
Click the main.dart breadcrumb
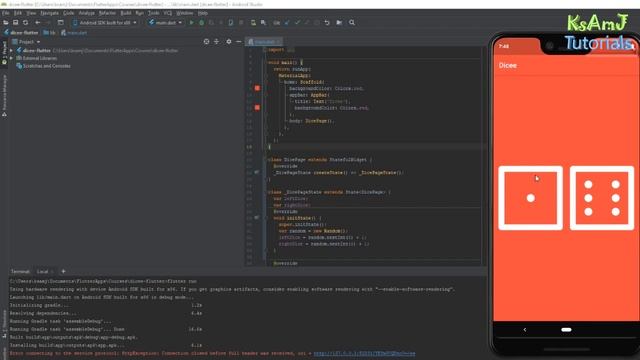coord(74,33)
